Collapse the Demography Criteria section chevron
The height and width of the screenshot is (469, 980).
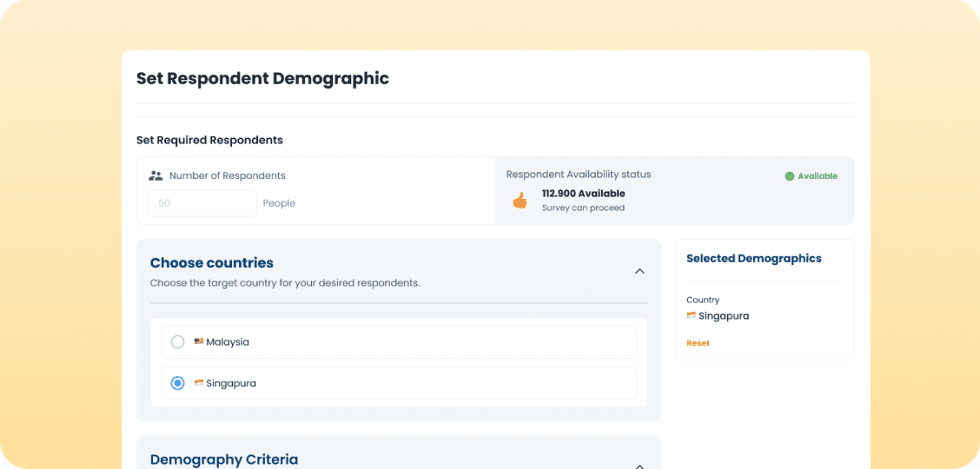[639, 466]
